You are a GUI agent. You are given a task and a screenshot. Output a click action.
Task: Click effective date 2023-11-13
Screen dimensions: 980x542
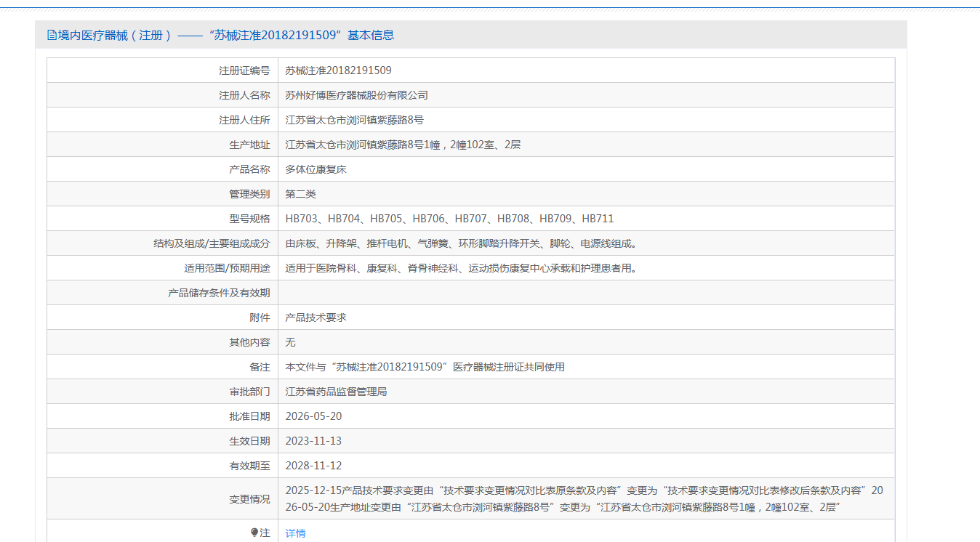314,441
